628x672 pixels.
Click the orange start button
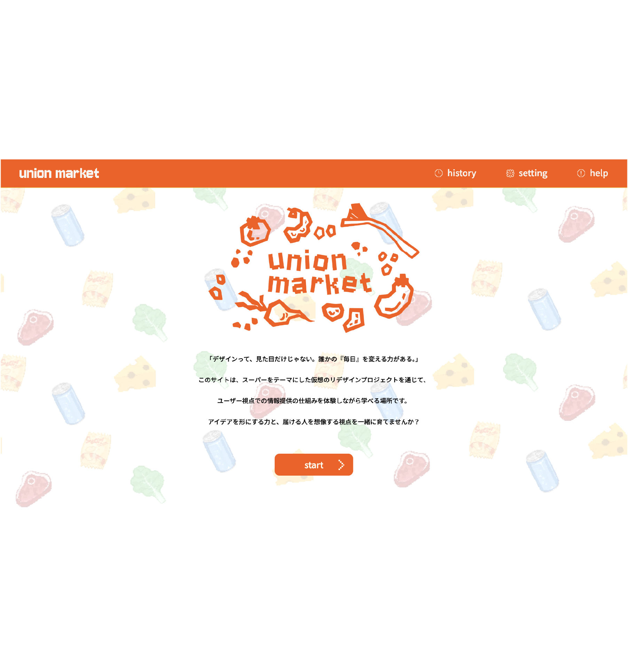tap(314, 464)
